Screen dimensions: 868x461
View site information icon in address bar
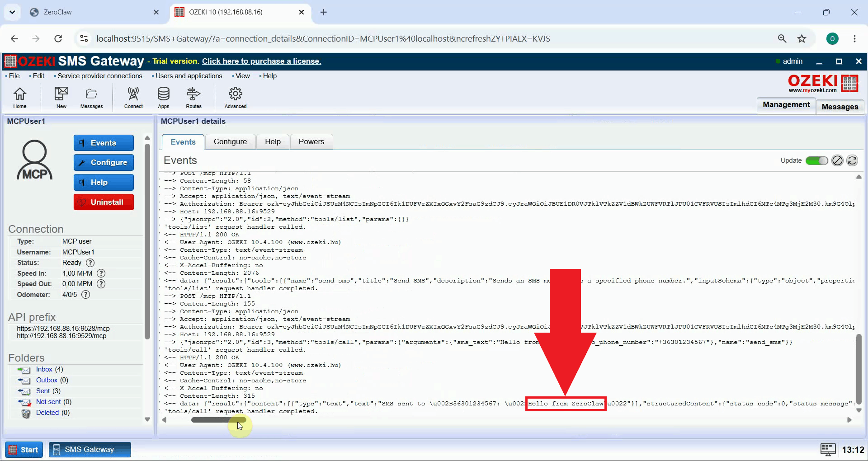(x=84, y=38)
